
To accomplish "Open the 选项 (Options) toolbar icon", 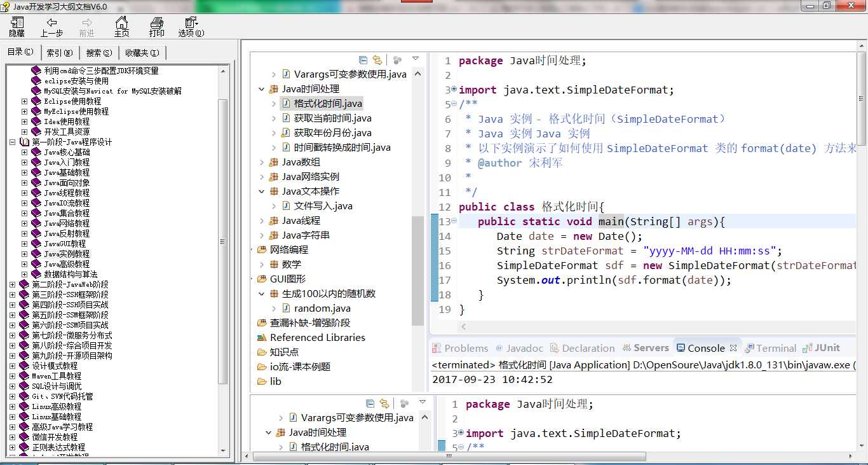I will coord(191,23).
